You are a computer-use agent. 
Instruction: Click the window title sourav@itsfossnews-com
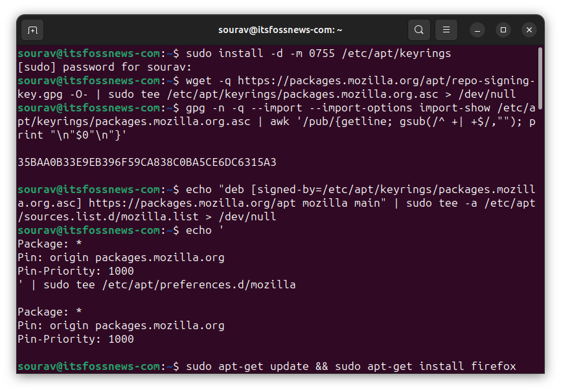280,30
